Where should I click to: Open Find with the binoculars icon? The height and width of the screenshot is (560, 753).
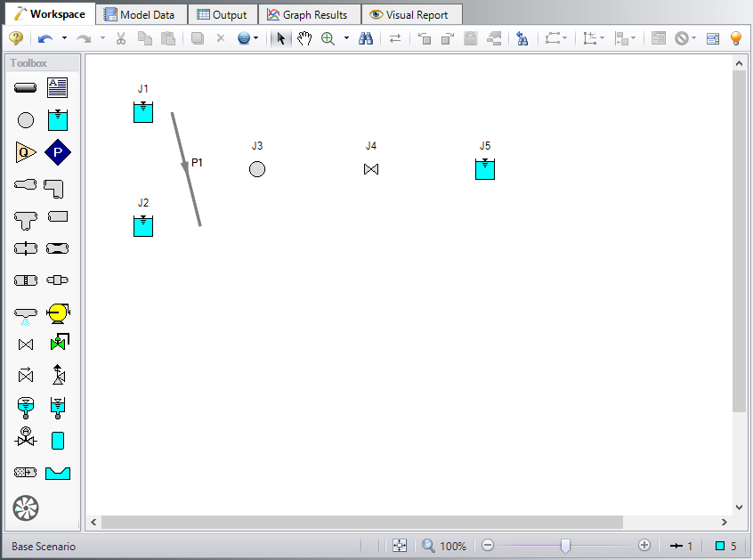point(366,38)
